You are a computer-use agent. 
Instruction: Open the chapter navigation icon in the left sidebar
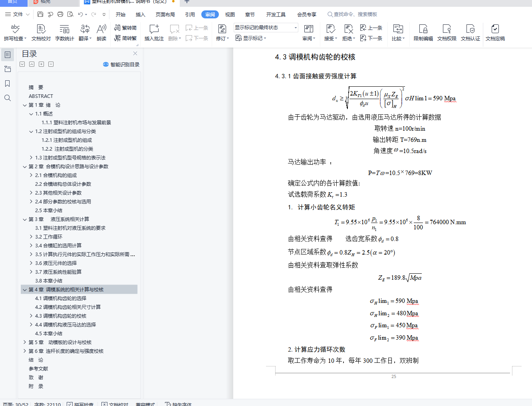click(x=7, y=69)
